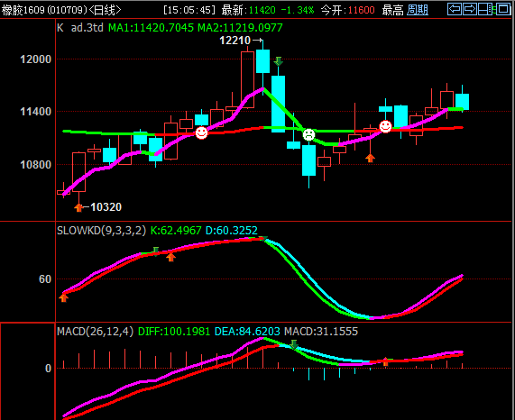Screen dimensions: 515x420
Task: Click the green down arrow below 12210 peak
Action: point(278,61)
